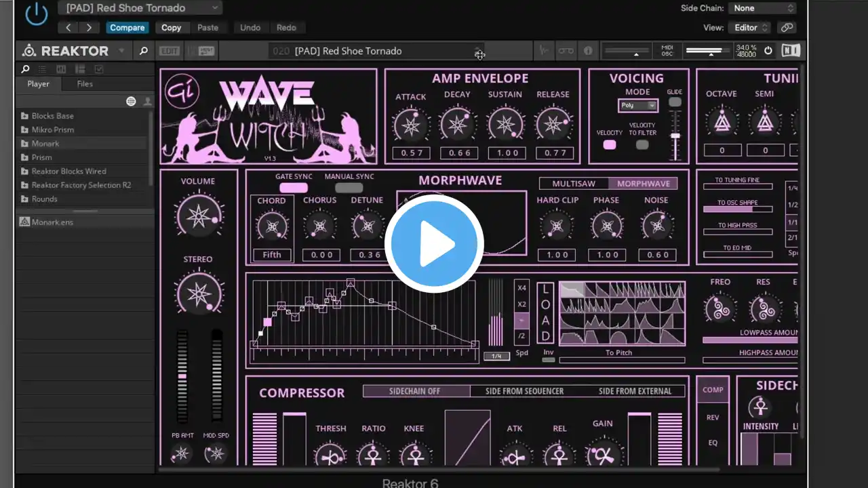Toggle VELOCITY TO FILTER switch
Screen dimensions: 868x488
642,144
